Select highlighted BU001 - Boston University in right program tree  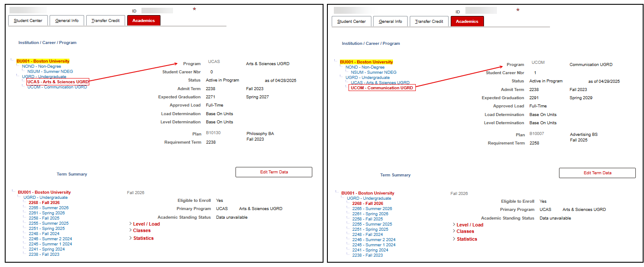[x=366, y=62]
